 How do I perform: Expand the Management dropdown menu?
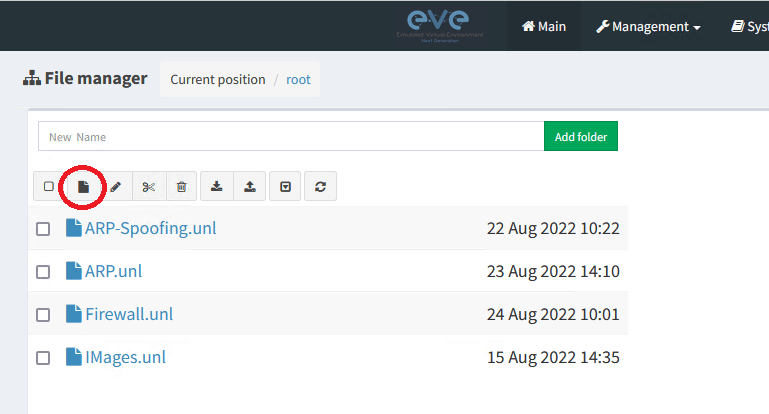[x=648, y=27]
